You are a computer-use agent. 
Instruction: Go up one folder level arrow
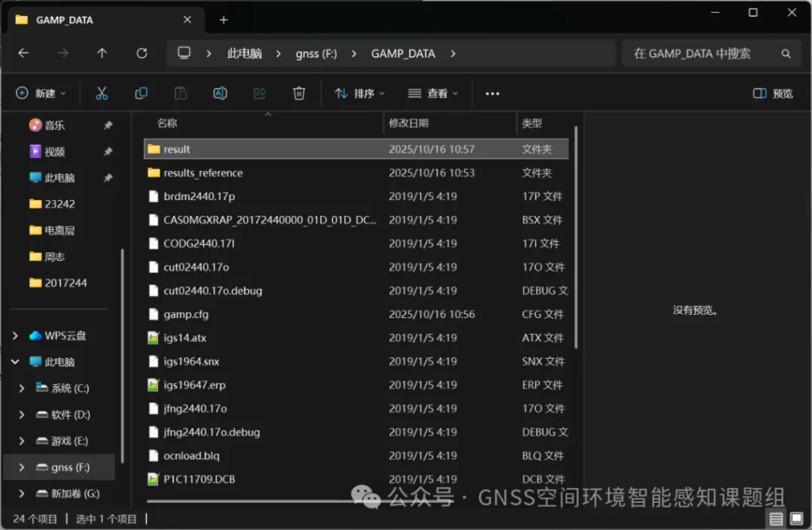[x=102, y=53]
